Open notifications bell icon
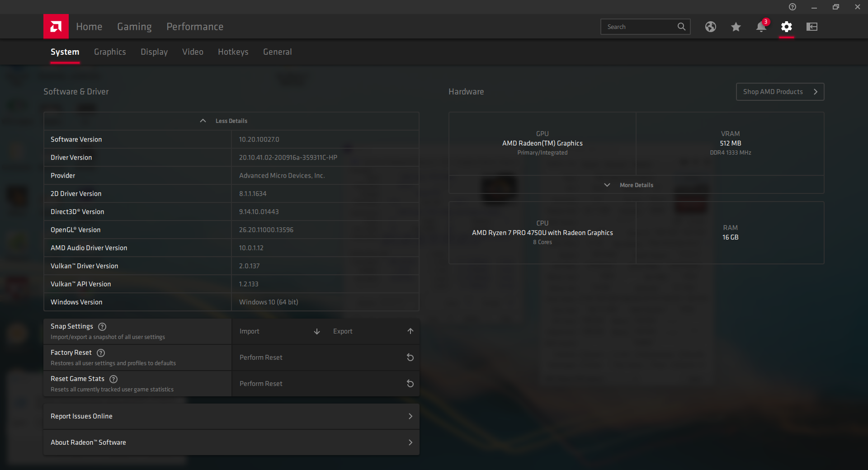 761,27
